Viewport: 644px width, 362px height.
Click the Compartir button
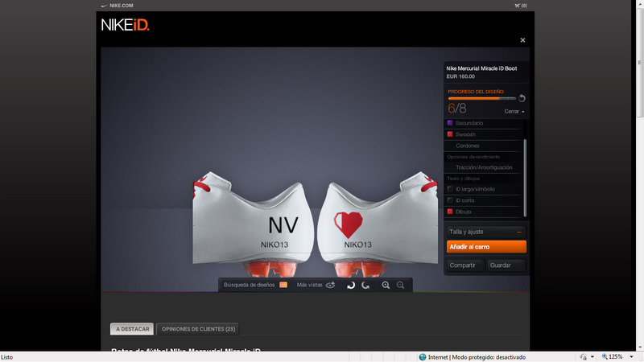click(466, 265)
